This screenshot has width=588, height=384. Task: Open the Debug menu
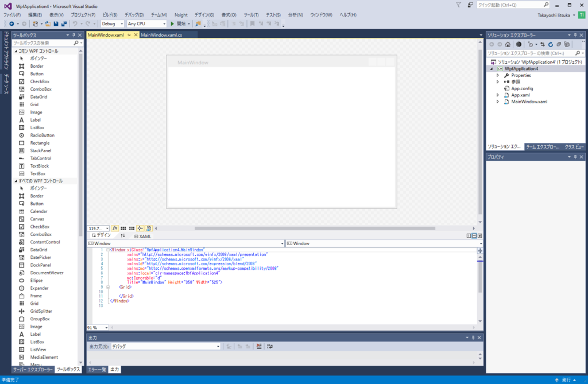coord(134,15)
